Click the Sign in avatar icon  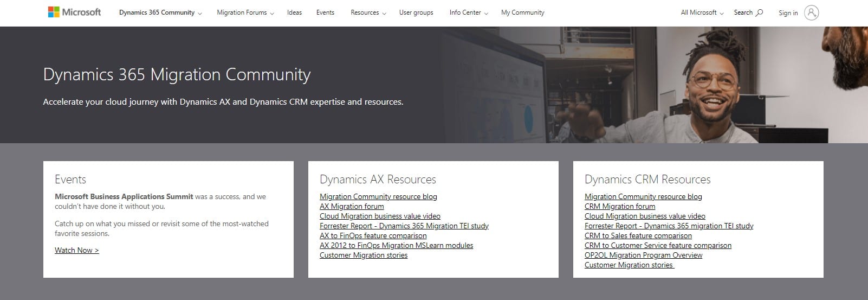(811, 12)
